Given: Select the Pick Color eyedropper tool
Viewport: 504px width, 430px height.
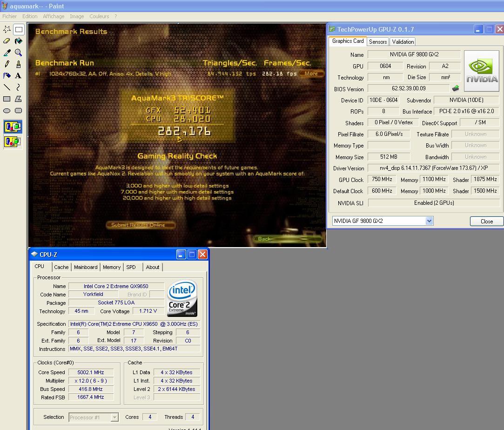Looking at the screenshot, I should (7, 53).
